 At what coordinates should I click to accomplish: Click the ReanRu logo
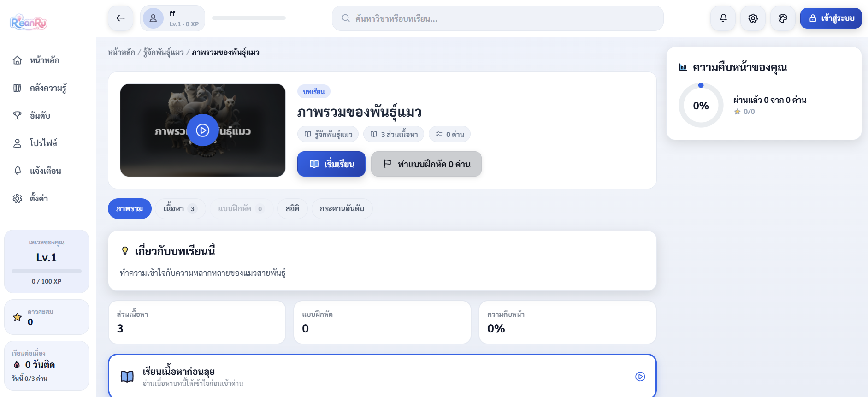[x=29, y=22]
